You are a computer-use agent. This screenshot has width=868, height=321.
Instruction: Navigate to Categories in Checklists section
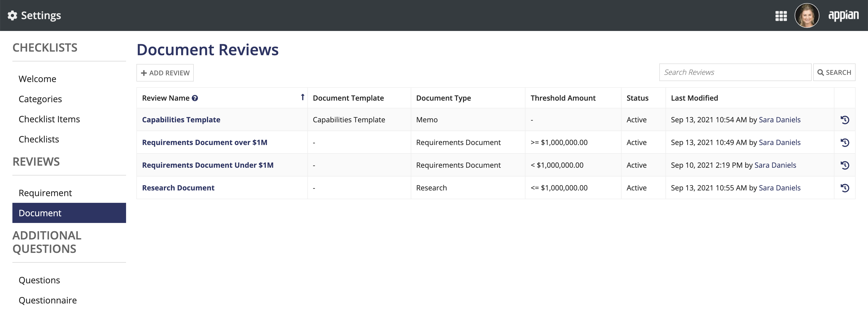tap(40, 98)
